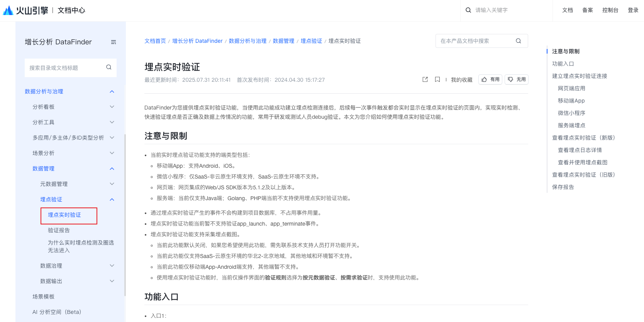Jump to 功能入口 in page outline
The height and width of the screenshot is (322, 644).
pos(563,64)
